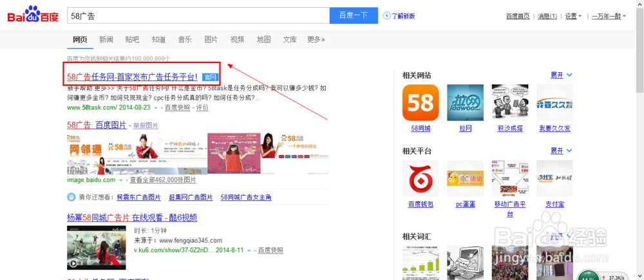Click the pc蛋蛋 text link

click(466, 204)
